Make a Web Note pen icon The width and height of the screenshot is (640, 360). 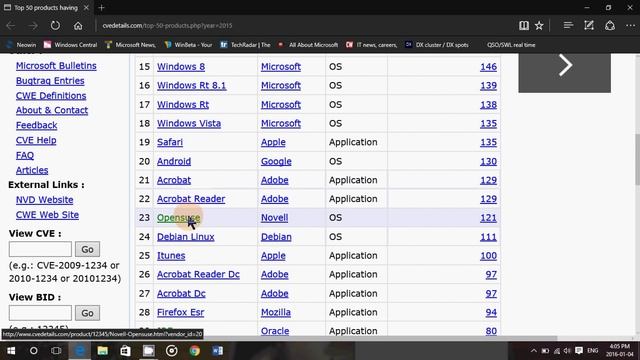589,25
